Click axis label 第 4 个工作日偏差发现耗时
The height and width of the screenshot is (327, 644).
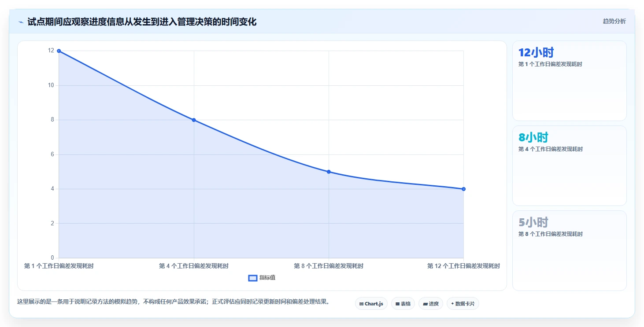pos(194,266)
